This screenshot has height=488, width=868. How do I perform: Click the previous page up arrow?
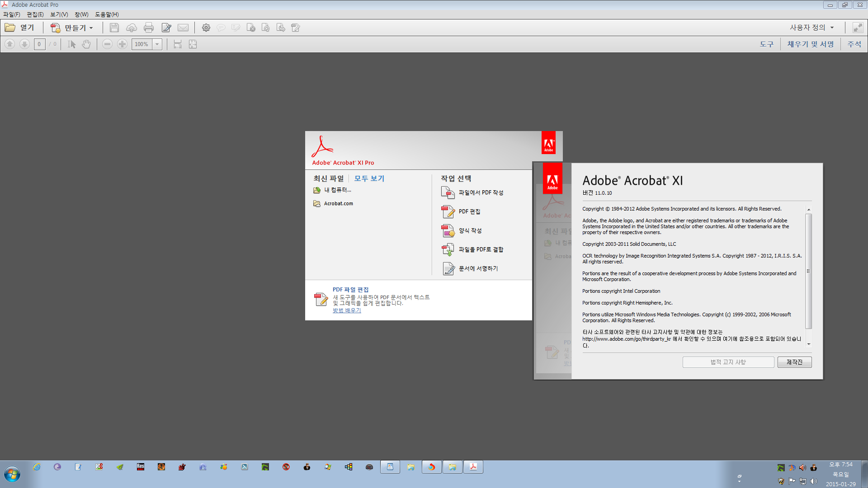10,44
